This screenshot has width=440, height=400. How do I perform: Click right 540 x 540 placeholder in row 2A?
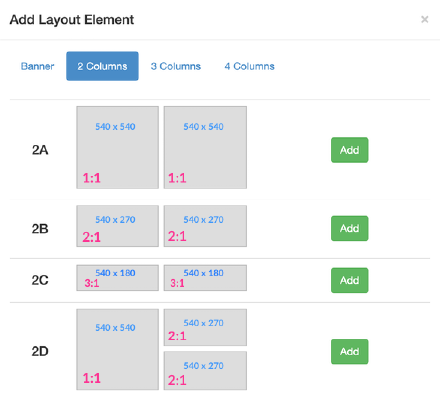tap(205, 147)
